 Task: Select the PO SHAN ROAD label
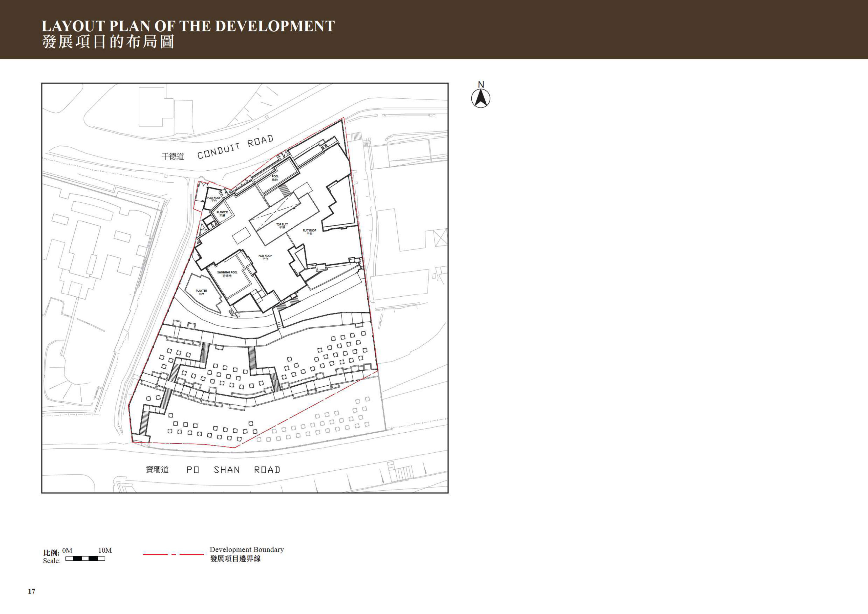coord(234,470)
